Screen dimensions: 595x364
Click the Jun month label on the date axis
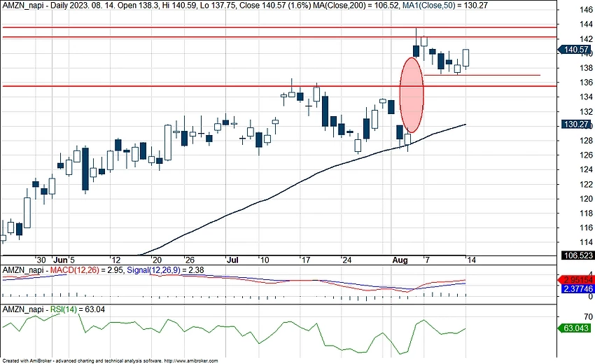click(x=60, y=260)
